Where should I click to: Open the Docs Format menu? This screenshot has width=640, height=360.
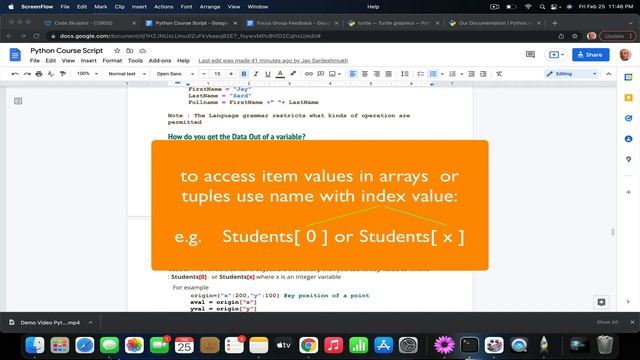click(x=112, y=60)
